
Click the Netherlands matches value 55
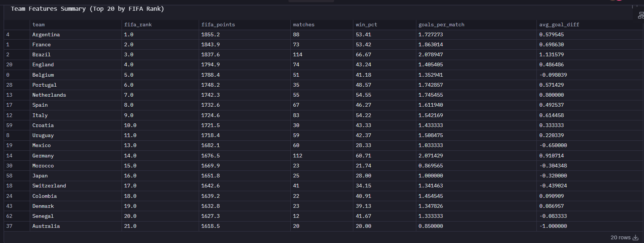[x=296, y=95]
